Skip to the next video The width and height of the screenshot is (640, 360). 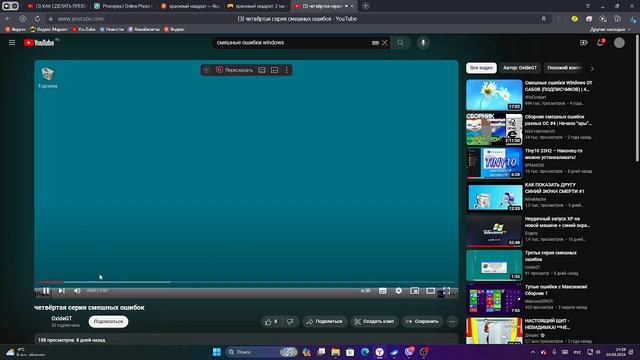pyautogui.click(x=61, y=291)
